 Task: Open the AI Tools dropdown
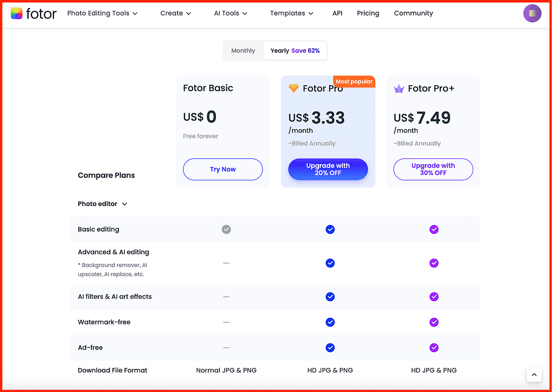pos(231,14)
